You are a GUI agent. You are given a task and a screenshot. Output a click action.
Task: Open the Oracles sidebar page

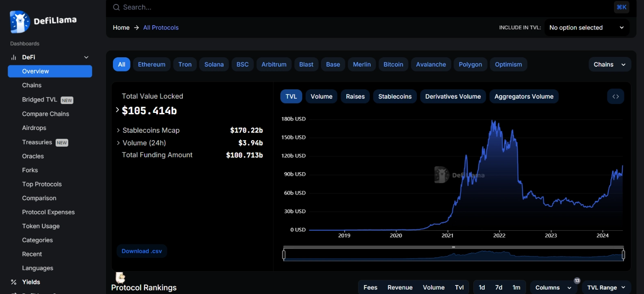(33, 156)
